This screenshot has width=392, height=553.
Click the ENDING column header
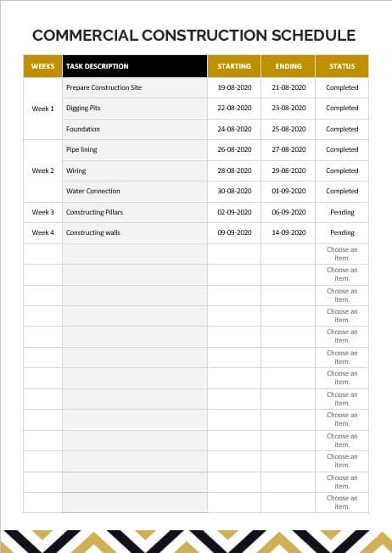288,66
